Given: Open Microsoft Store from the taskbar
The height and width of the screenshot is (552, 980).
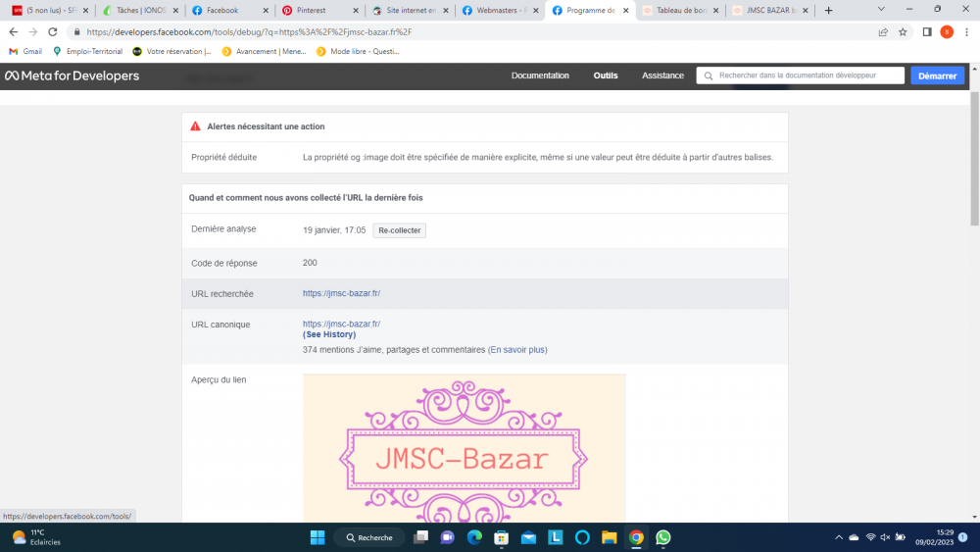Looking at the screenshot, I should point(501,537).
